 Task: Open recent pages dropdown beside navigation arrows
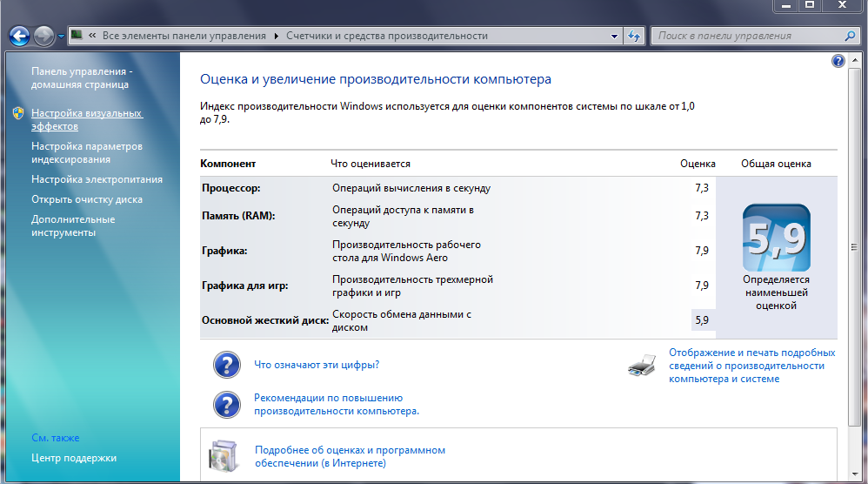[x=62, y=37]
